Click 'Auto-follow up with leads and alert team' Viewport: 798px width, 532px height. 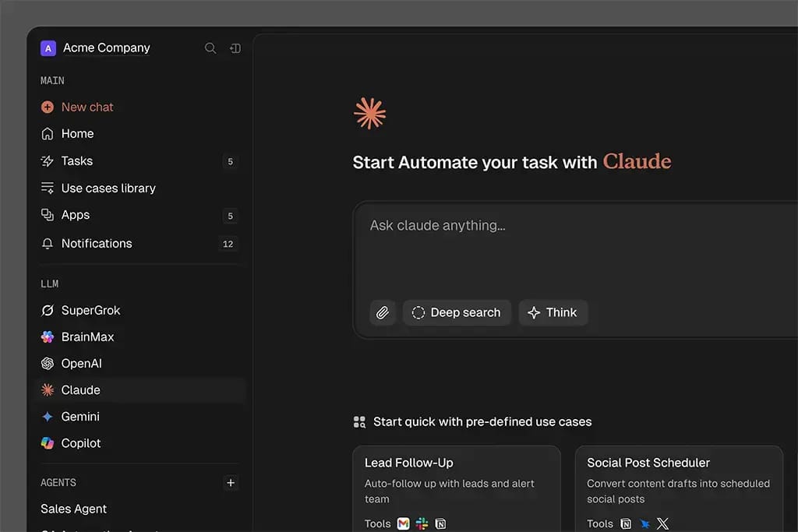tap(450, 491)
